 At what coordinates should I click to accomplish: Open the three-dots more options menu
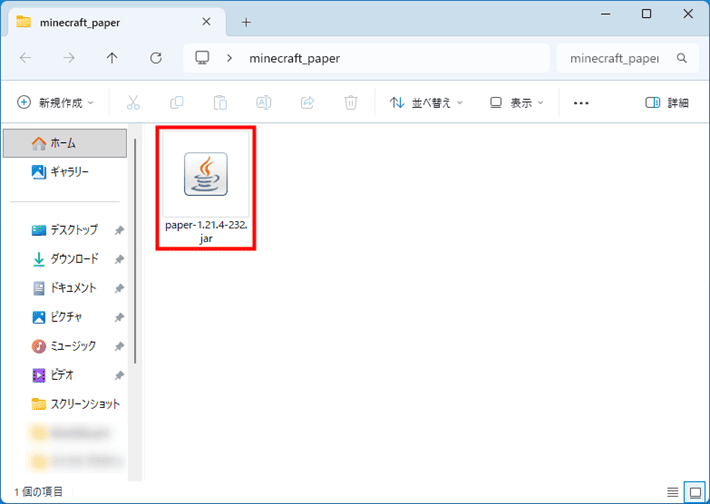(581, 103)
